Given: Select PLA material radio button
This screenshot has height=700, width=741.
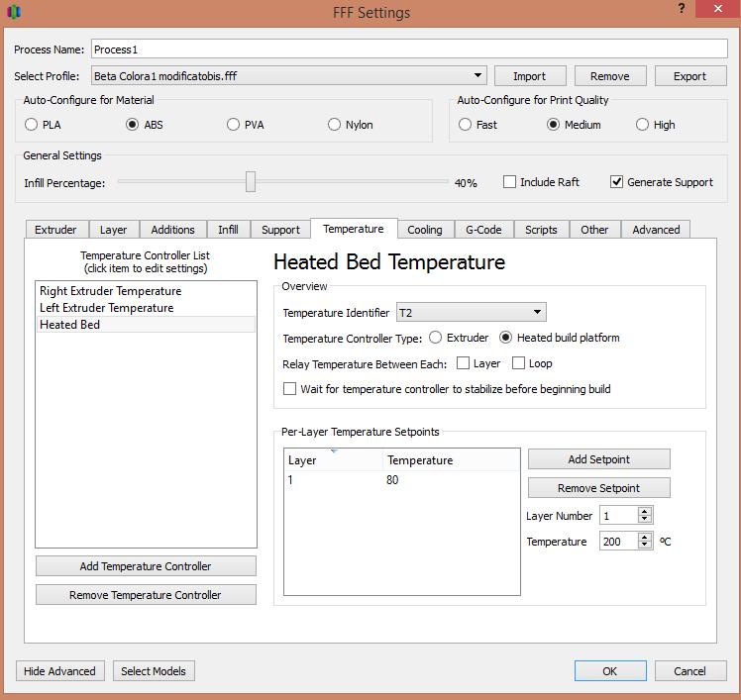Looking at the screenshot, I should [32, 125].
